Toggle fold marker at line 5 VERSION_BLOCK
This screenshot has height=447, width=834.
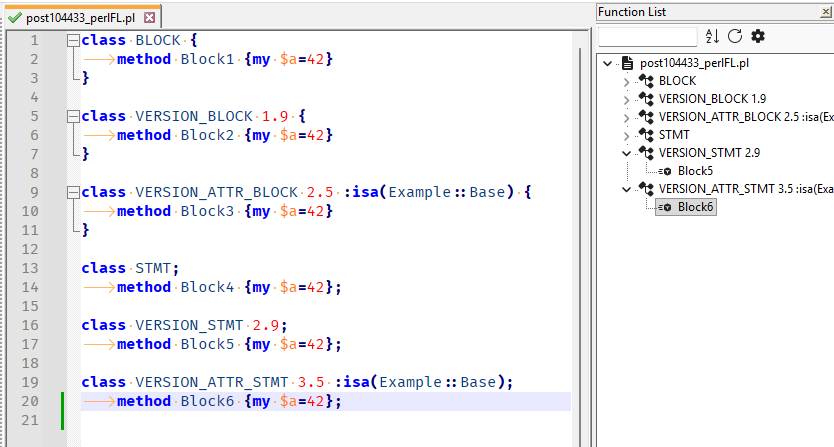[73, 117]
